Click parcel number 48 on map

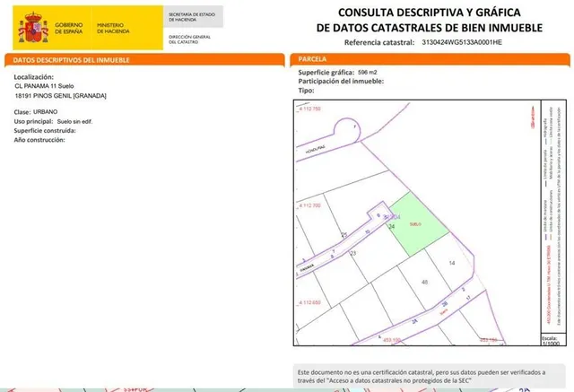click(424, 283)
